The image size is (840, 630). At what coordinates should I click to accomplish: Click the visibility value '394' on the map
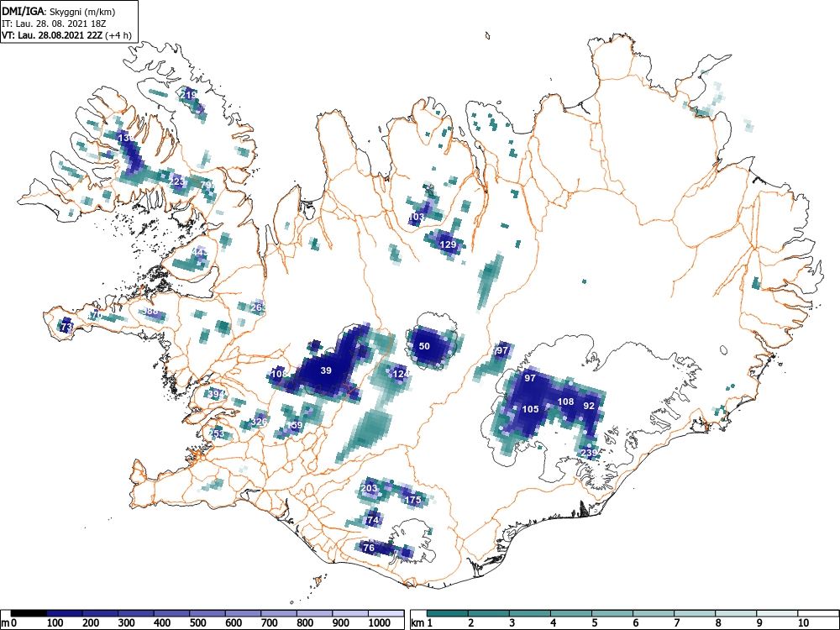click(216, 395)
